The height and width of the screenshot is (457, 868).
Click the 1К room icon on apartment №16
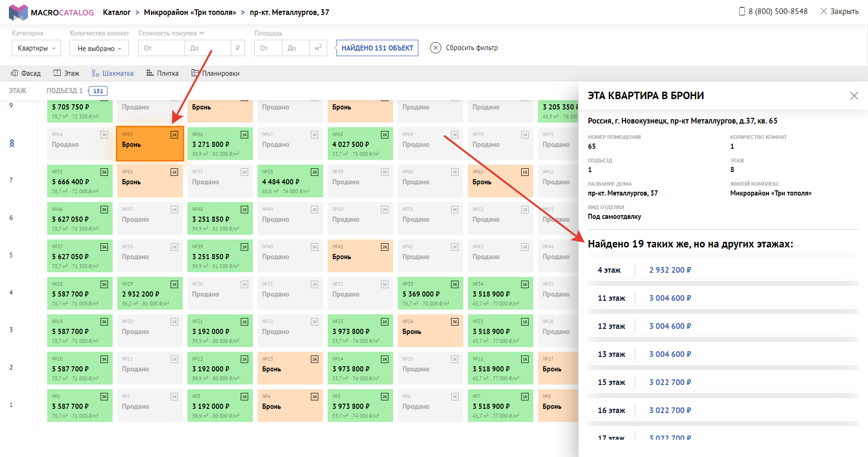pyautogui.click(x=525, y=359)
